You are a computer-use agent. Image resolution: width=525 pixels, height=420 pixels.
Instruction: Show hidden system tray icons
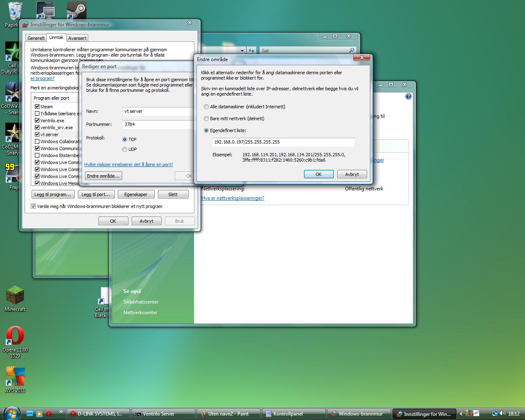click(461, 414)
